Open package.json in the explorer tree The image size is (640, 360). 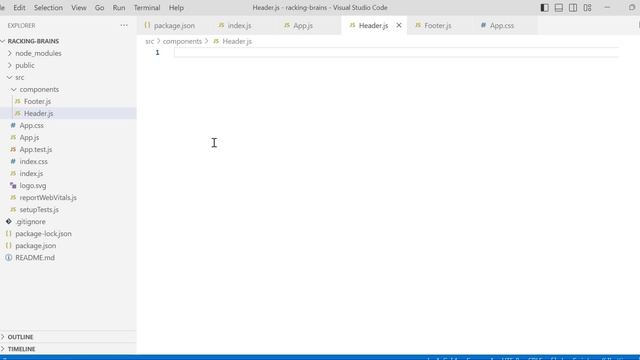(36, 246)
